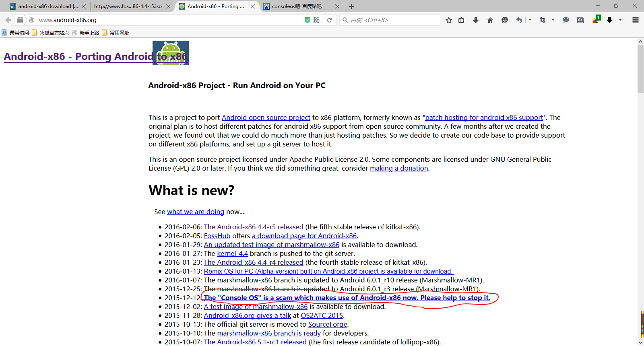Close the consoleos吧 tab
The image size is (644, 346).
point(337,6)
